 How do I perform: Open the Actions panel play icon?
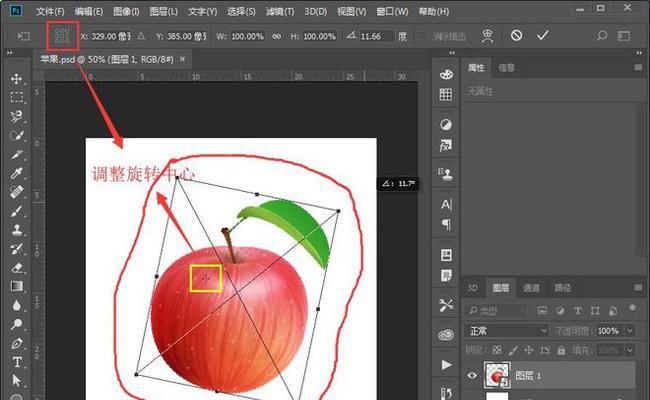tap(446, 365)
